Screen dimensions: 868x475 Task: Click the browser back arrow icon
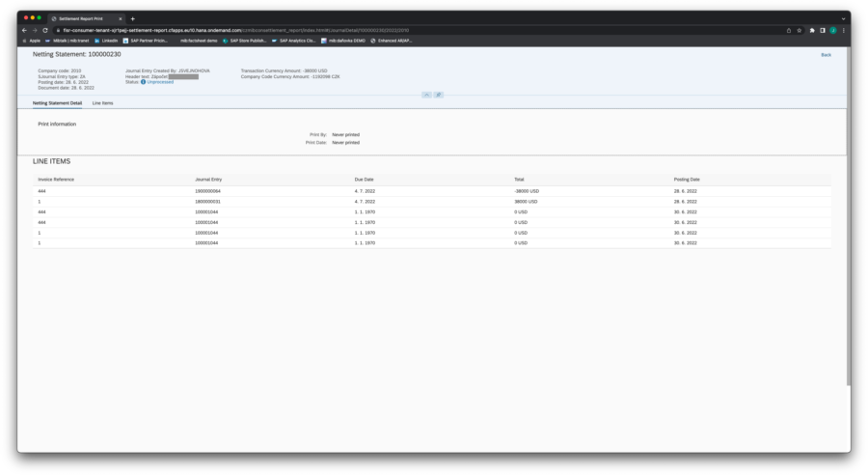tap(24, 30)
